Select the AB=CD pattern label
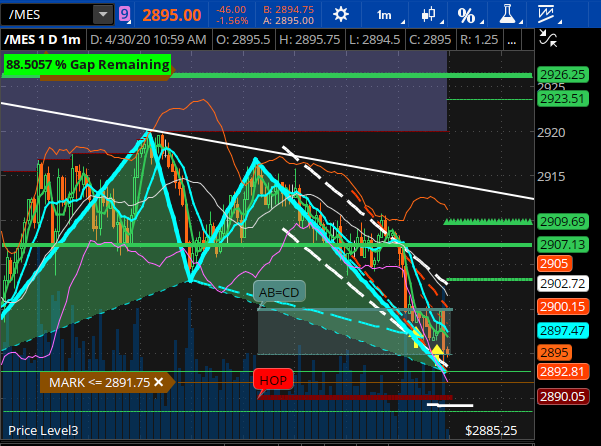This screenshot has width=601, height=446. click(279, 293)
